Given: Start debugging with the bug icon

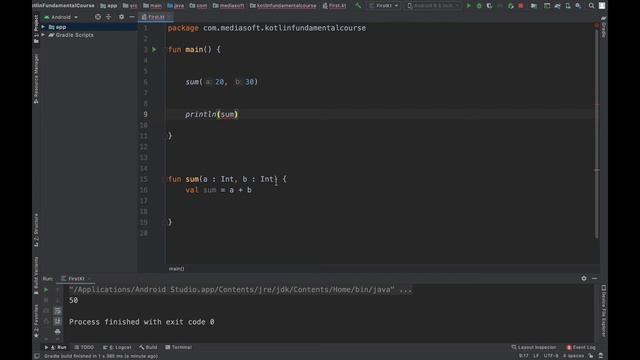Looking at the screenshot, I should (479, 6).
